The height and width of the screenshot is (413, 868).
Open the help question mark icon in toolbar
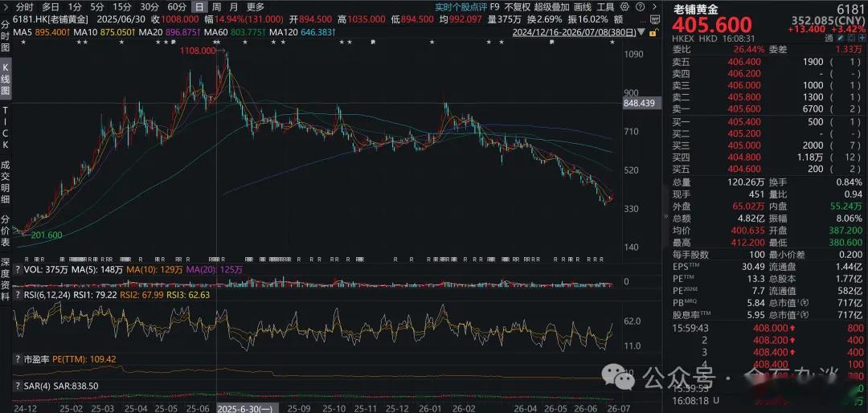(x=640, y=6)
